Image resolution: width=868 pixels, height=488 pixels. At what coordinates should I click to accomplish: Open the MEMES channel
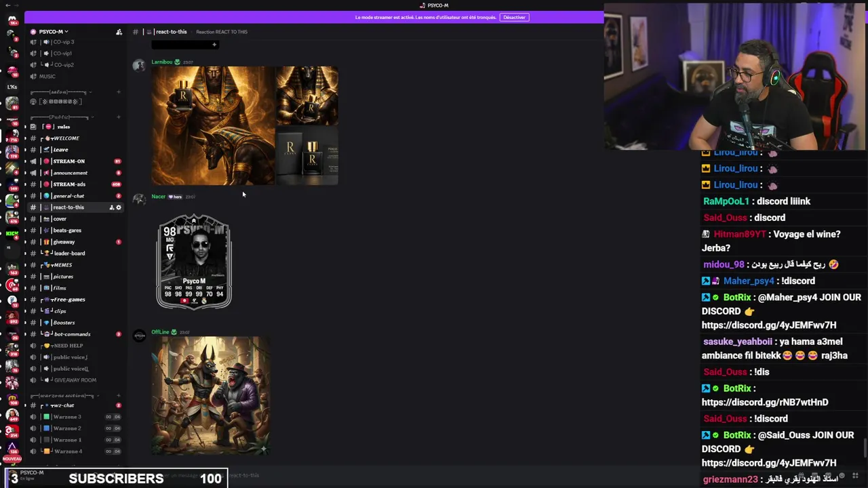[75, 265]
